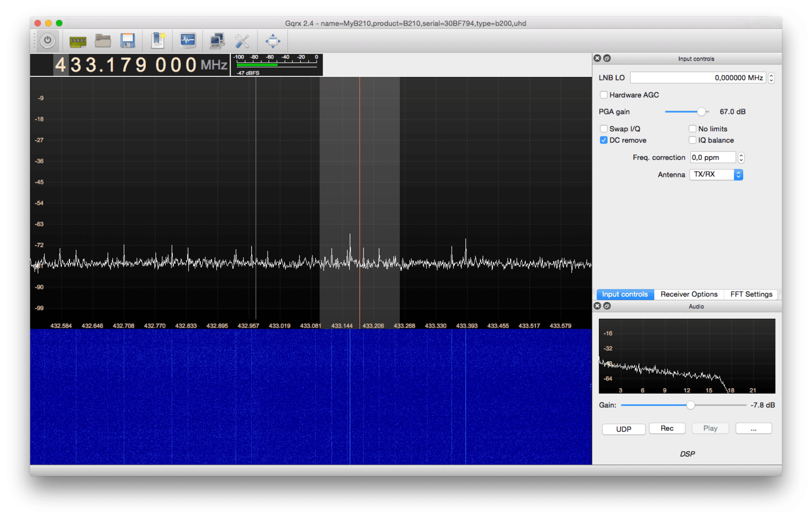
Task: Toggle the power/start DSP button
Action: click(x=47, y=41)
